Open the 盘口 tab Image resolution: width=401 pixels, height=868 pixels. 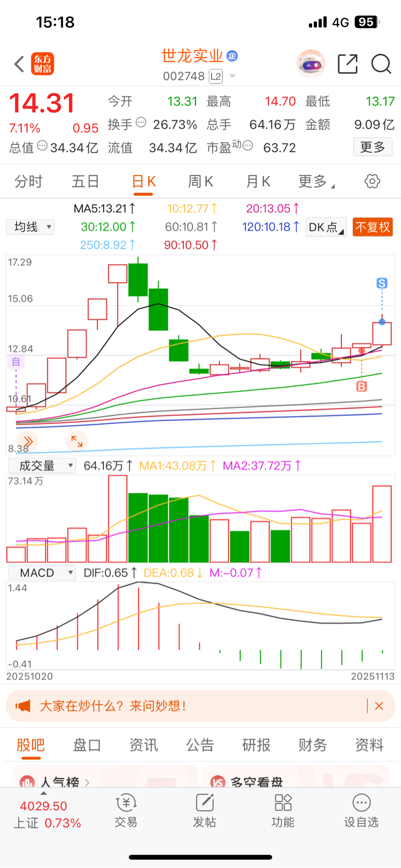point(87,745)
